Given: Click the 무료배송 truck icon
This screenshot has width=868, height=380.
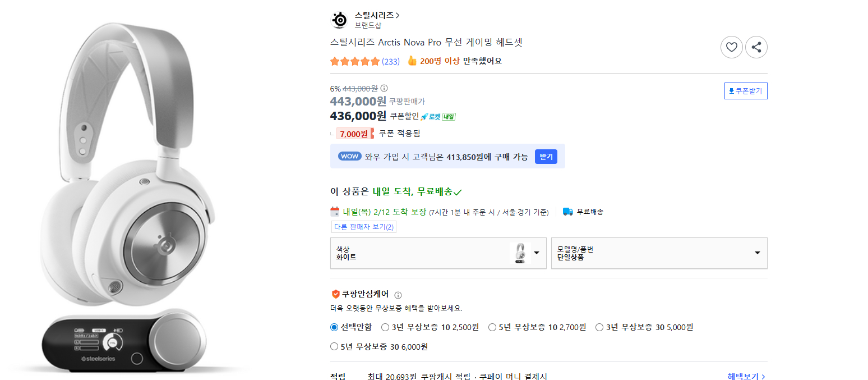Looking at the screenshot, I should click(567, 212).
